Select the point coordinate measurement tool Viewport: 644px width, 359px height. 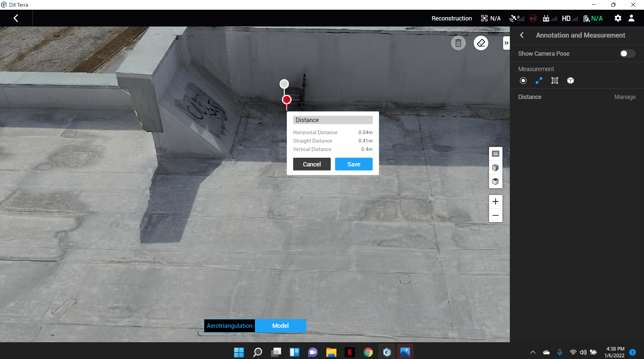[x=523, y=81]
